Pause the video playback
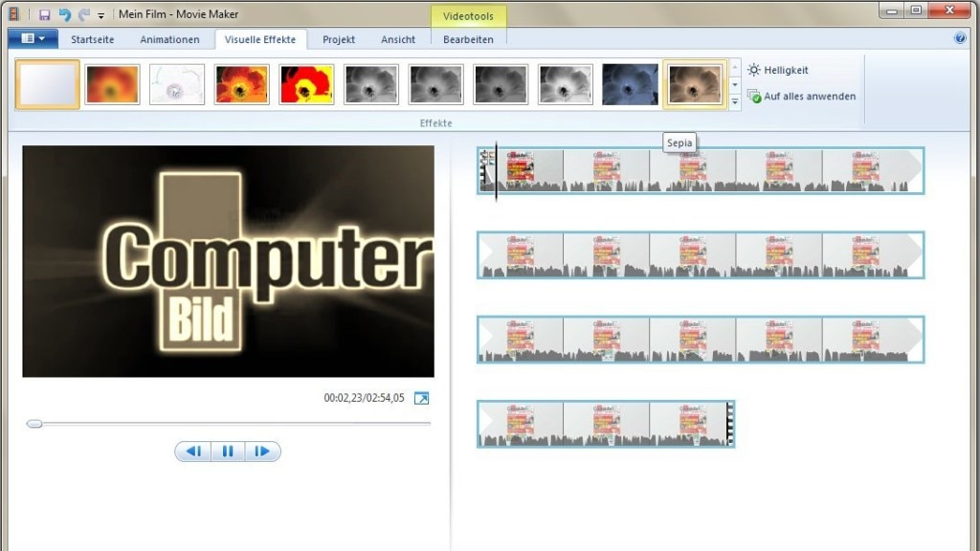 click(228, 452)
